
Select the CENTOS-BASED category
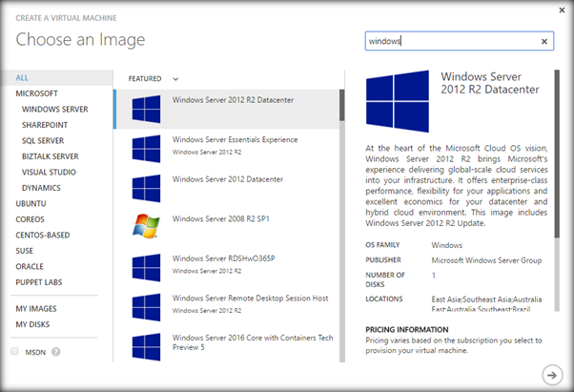(x=43, y=235)
